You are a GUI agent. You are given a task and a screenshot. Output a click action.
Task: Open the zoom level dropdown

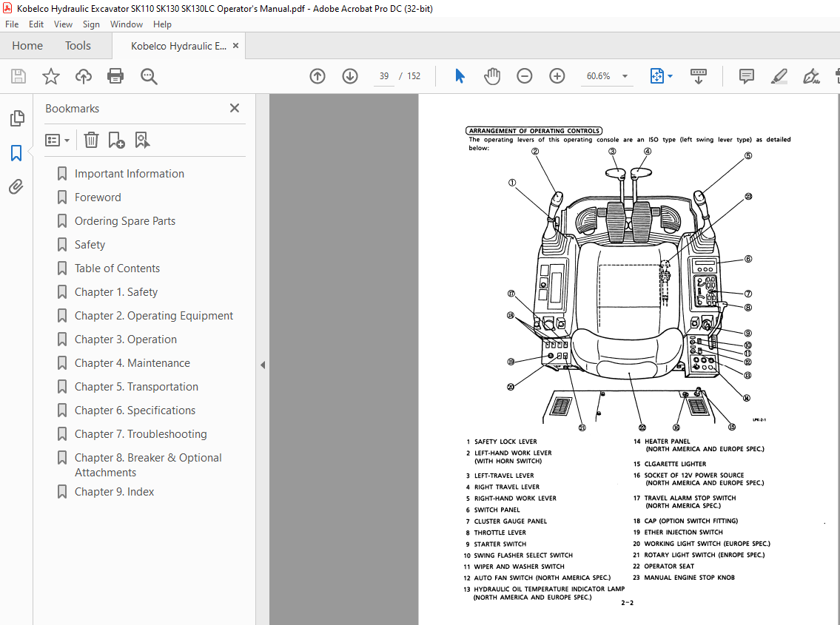point(625,76)
